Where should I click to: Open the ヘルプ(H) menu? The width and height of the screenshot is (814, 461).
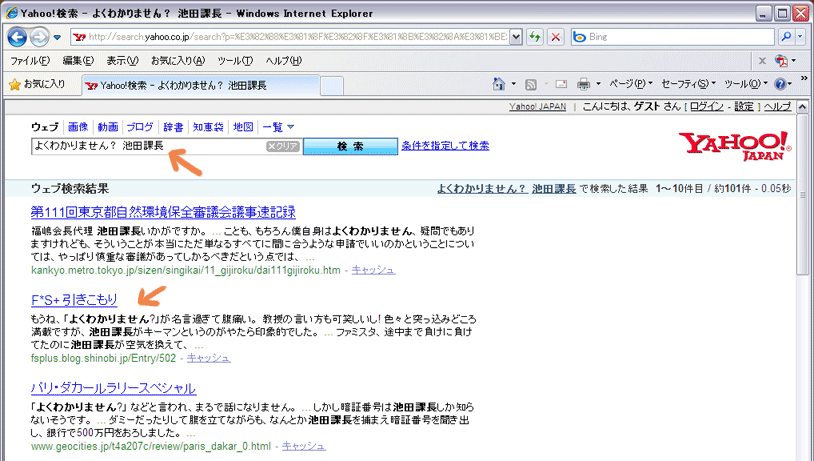pos(283,61)
